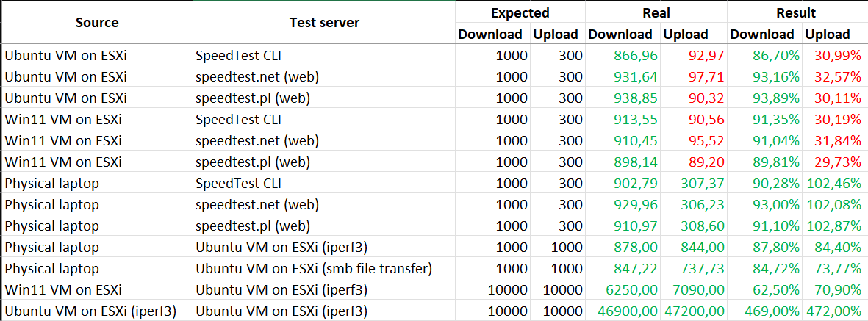Image resolution: width=868 pixels, height=321 pixels.
Task: Select the Test server header cell
Action: pos(323,23)
